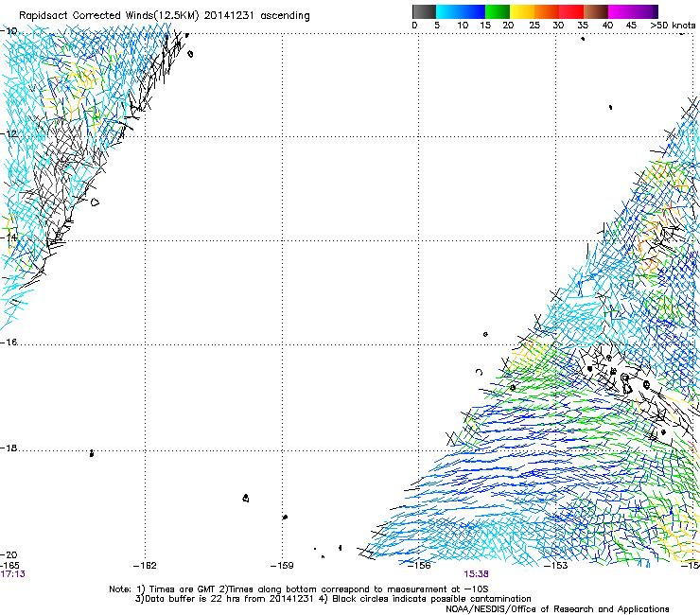
Task: Click the '>50 knots' legend label
Action: 673,26
